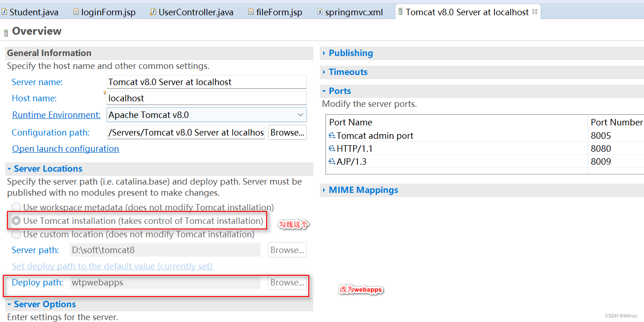Activate the Tomcat v8.0 Server at localhost tab
The height and width of the screenshot is (322, 644).
(x=467, y=12)
